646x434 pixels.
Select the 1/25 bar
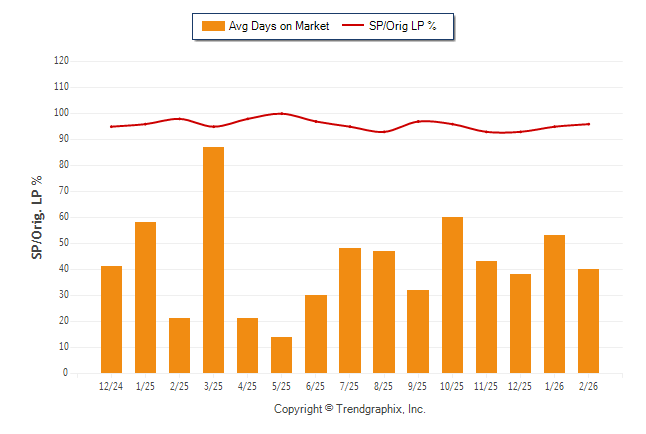pos(145,297)
